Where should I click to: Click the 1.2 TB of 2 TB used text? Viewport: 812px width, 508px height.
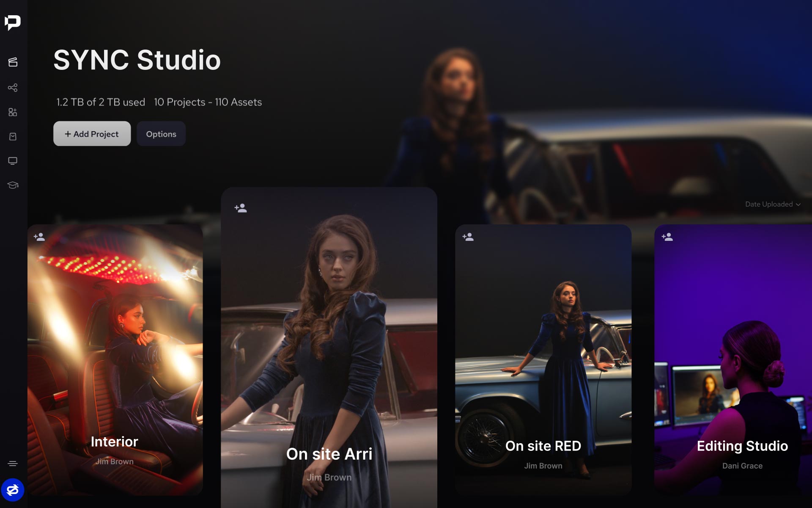(101, 102)
